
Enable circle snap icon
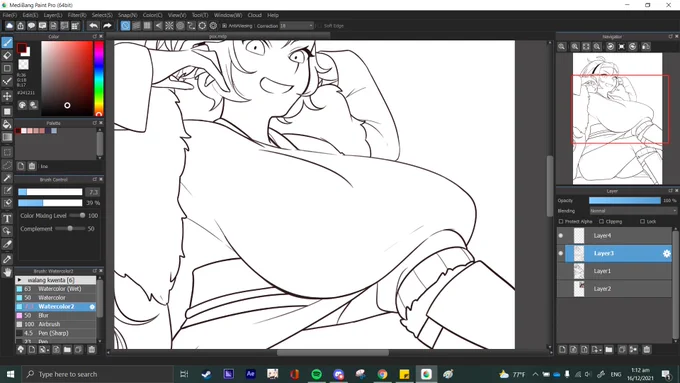[x=180, y=26]
